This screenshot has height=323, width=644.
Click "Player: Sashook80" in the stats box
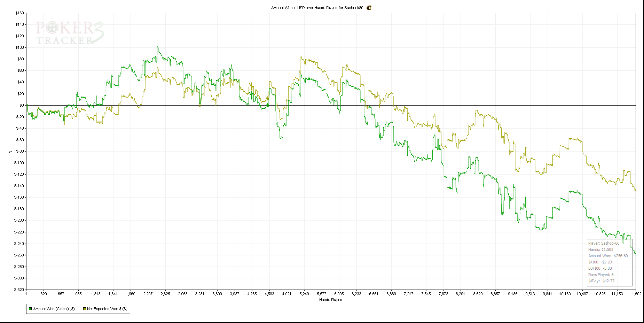[x=604, y=243]
